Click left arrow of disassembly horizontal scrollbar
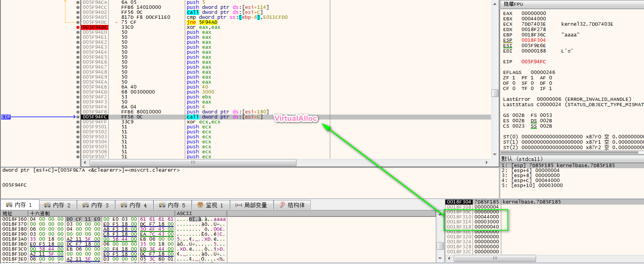The image size is (644, 264). point(85,162)
